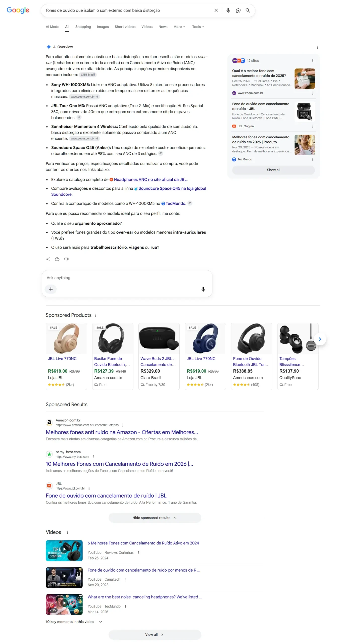Open the 12 sites panel options menu
Screen dimensions: 340x644
pyautogui.click(x=313, y=61)
